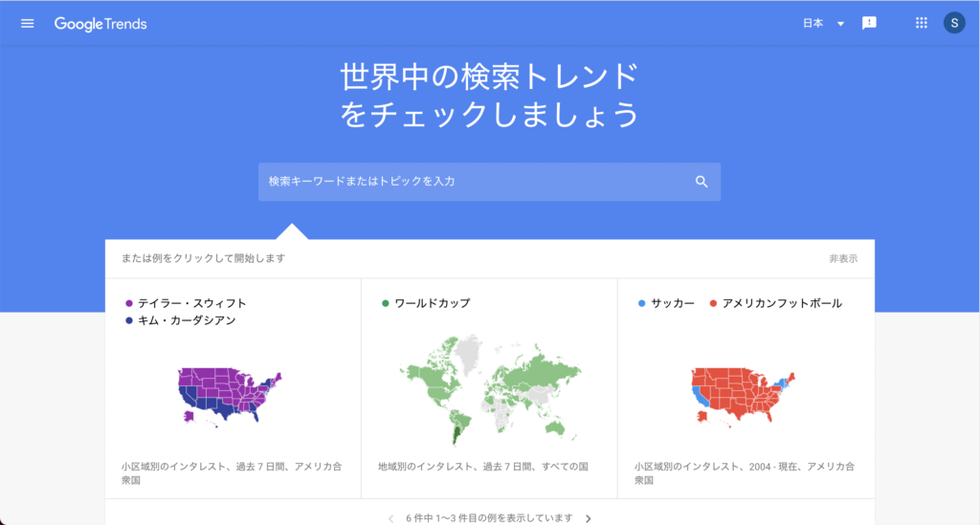Go to previous examples with left chevron
980x525 pixels.
pos(390,518)
